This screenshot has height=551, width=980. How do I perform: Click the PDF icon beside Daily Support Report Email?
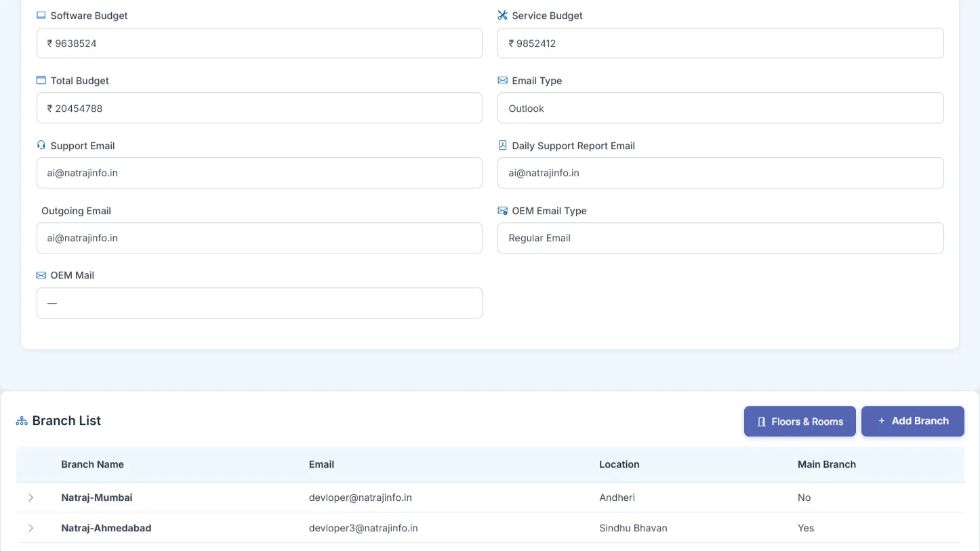pyautogui.click(x=502, y=146)
